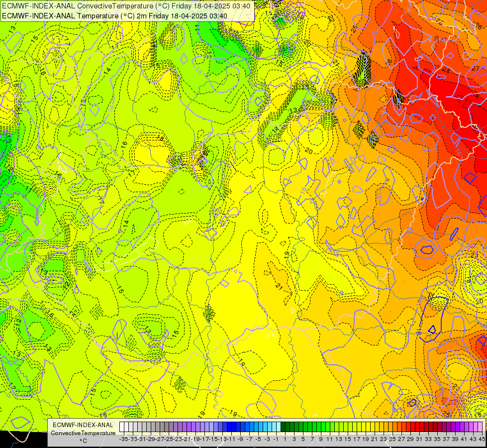The width and height of the screenshot is (487, 448).
Task: Click the ConvectiveTemperature label in the legend
Action: (83, 433)
